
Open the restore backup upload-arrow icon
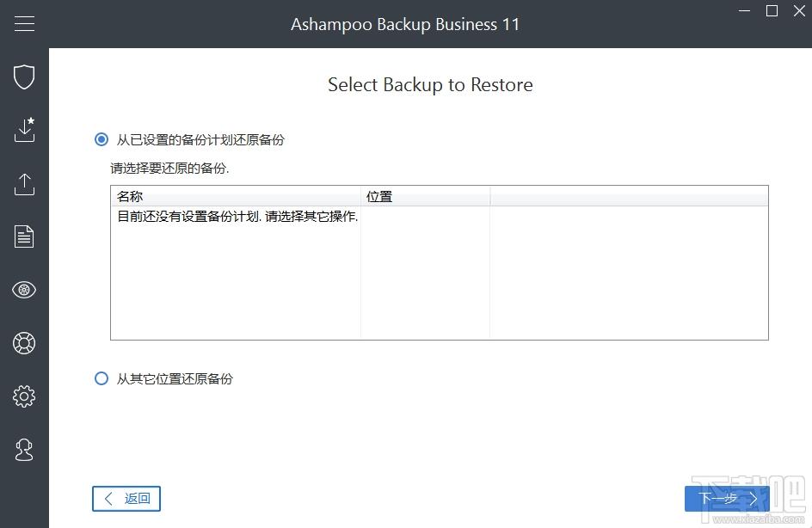(24, 184)
